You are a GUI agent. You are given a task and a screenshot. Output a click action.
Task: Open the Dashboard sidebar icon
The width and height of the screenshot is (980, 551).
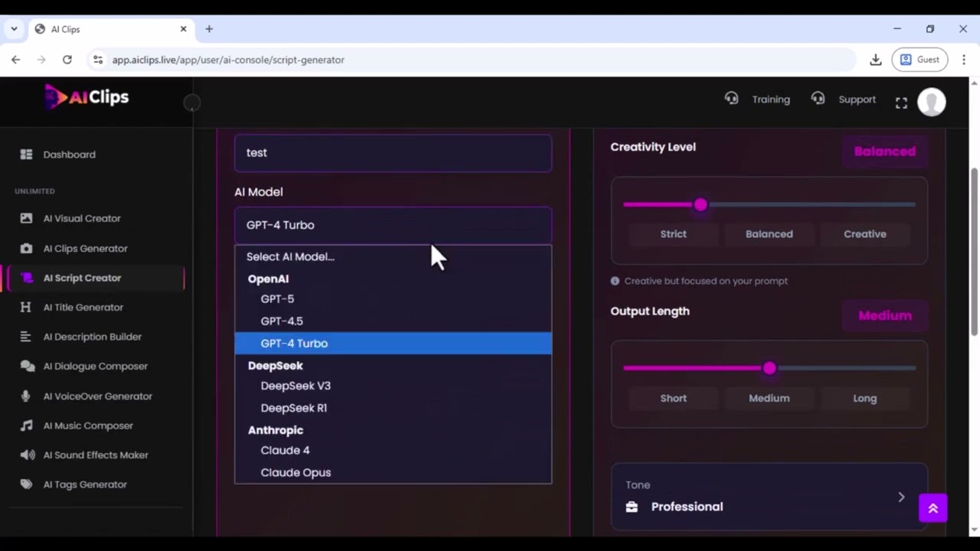pos(26,155)
